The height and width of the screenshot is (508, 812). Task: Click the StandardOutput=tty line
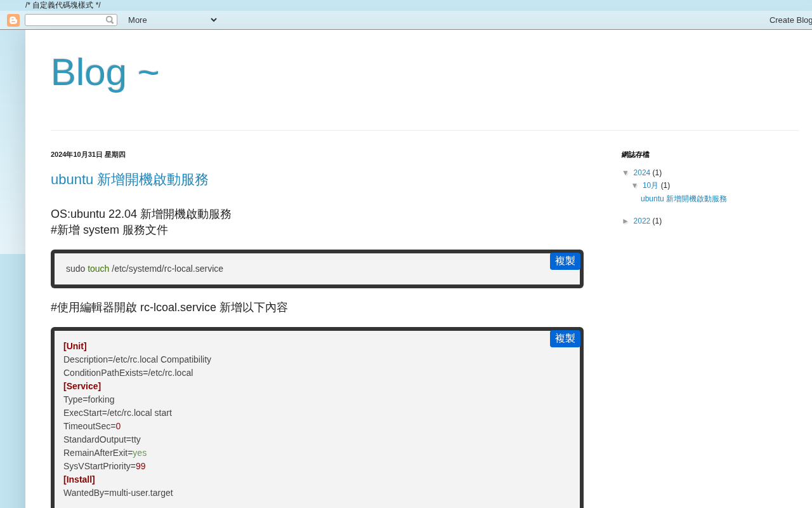point(102,439)
